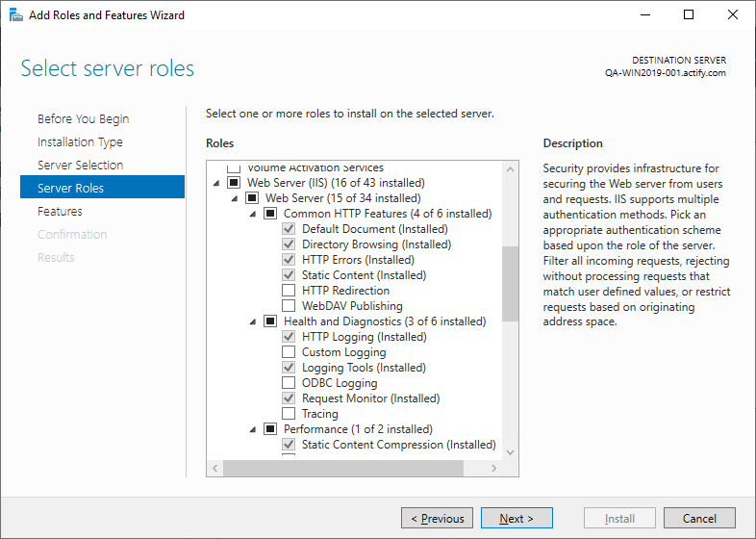
Task: Click the Next button
Action: (517, 519)
